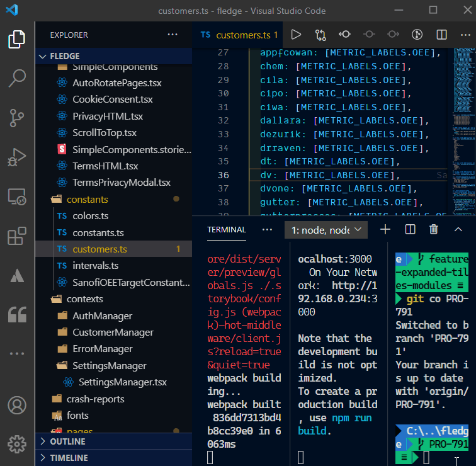Collapse the SettingsManager folder
The image size is (476, 466).
(113, 366)
